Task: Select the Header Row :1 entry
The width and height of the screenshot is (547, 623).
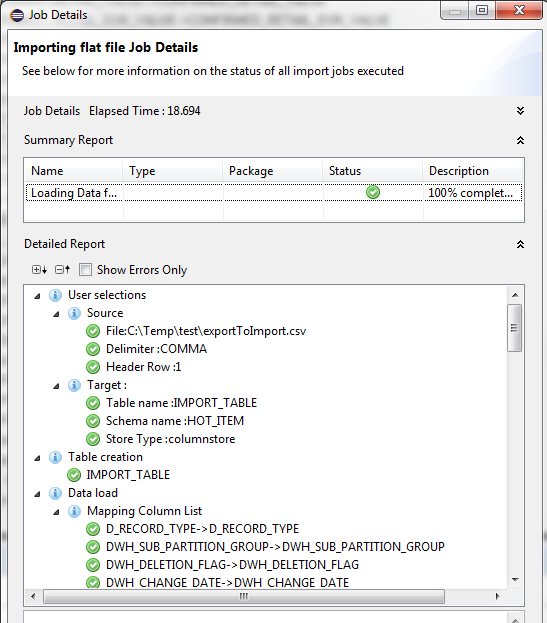Action: (x=143, y=367)
